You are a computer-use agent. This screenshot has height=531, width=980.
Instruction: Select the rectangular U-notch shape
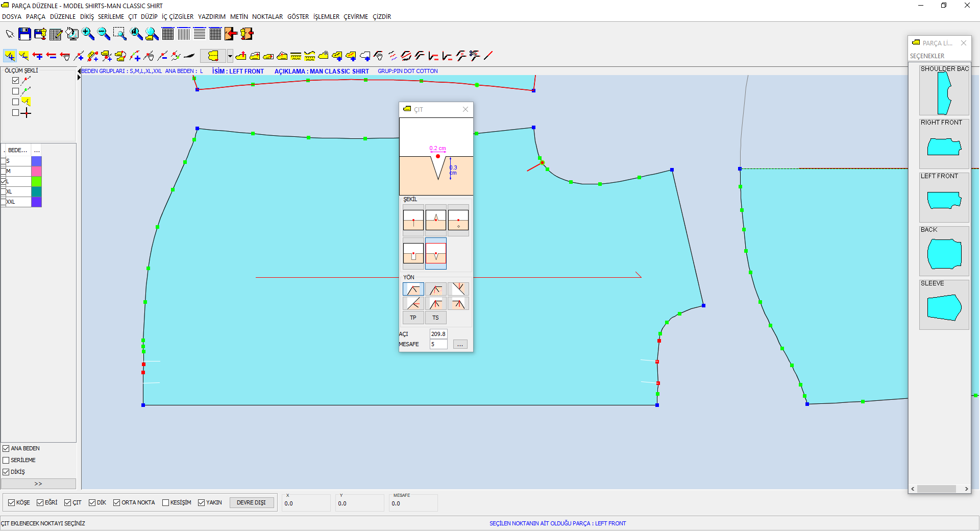[413, 253]
